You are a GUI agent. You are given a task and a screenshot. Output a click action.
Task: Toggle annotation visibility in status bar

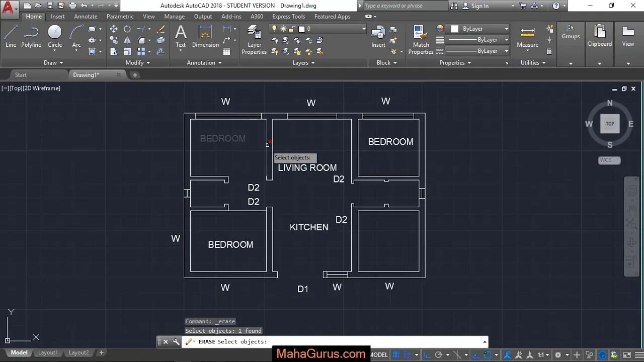507,355
